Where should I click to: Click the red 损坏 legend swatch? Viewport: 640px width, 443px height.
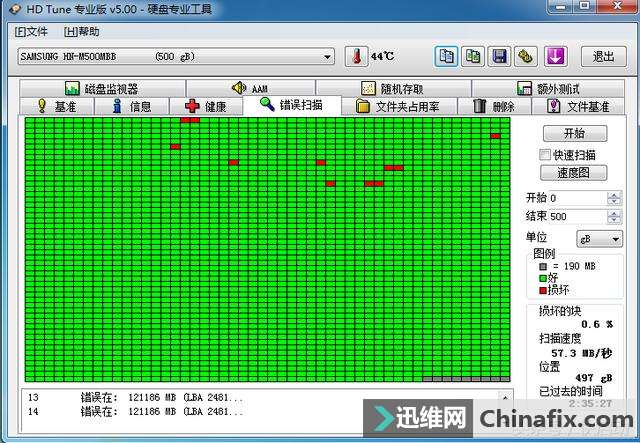(x=542, y=290)
